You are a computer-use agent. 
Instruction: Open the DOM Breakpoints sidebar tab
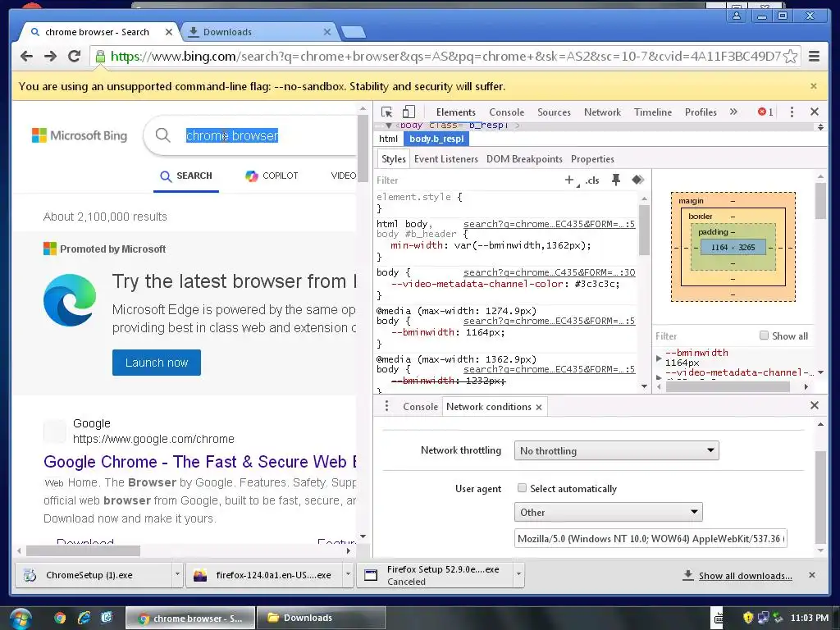[x=524, y=159]
